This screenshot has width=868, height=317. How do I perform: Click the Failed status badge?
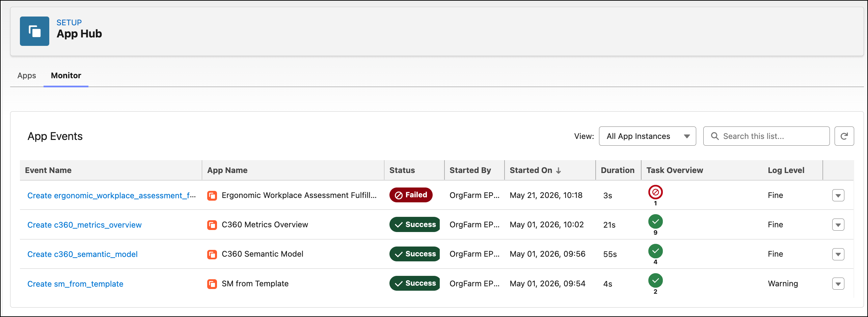click(x=411, y=195)
